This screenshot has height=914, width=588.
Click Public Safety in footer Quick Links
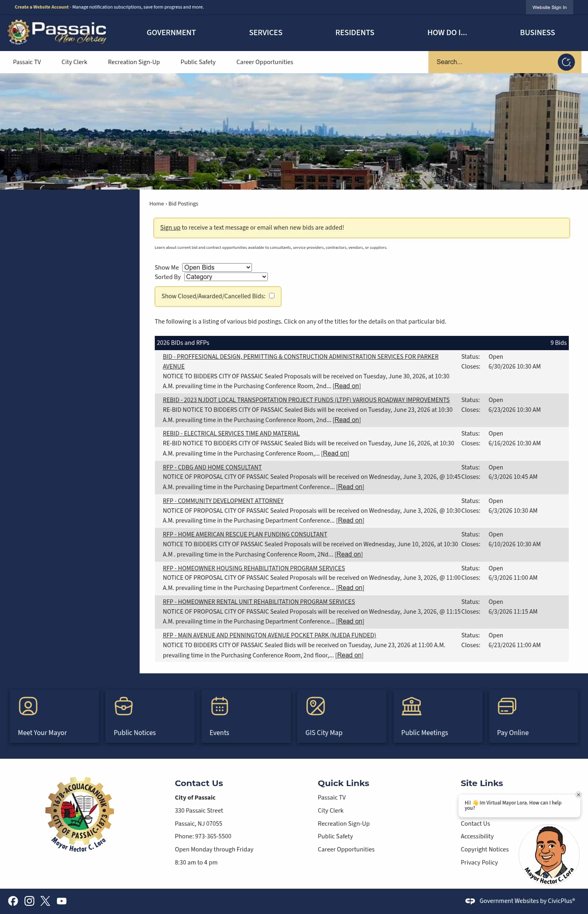coord(335,836)
